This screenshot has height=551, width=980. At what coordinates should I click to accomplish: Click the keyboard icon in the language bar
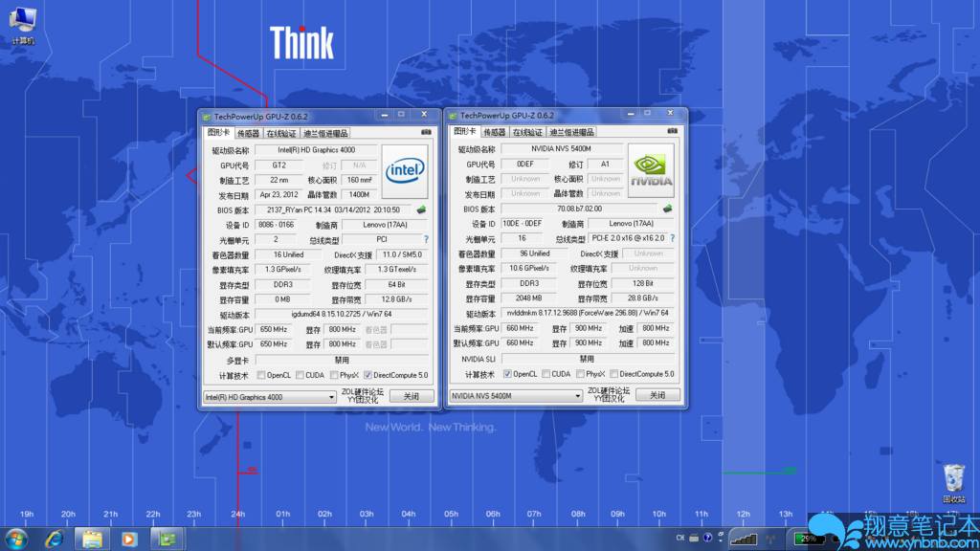pos(694,538)
